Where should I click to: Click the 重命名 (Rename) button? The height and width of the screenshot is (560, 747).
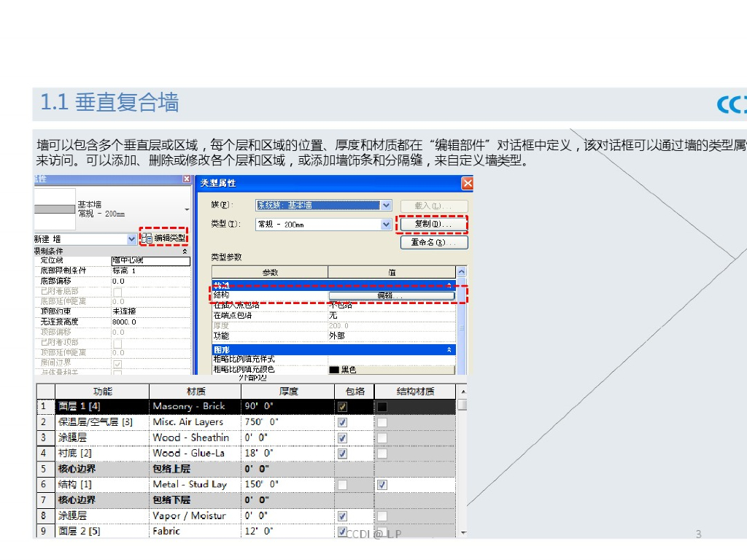pos(433,242)
